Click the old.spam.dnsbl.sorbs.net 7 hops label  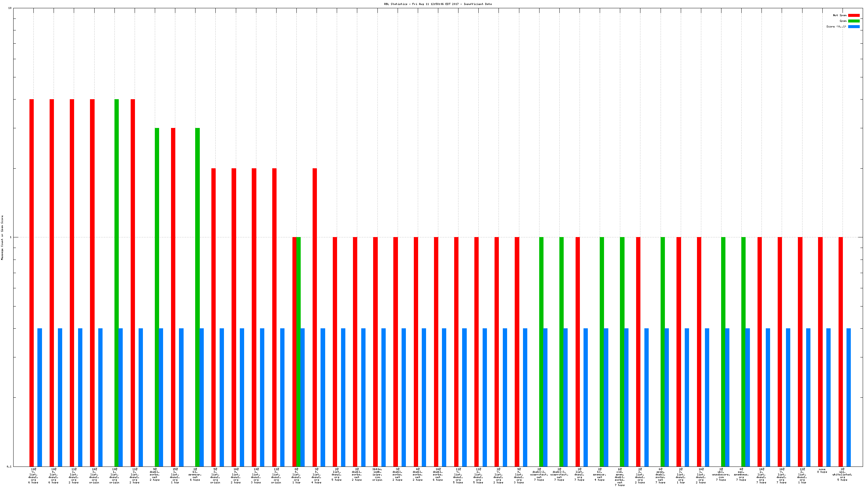pyautogui.click(x=620, y=477)
